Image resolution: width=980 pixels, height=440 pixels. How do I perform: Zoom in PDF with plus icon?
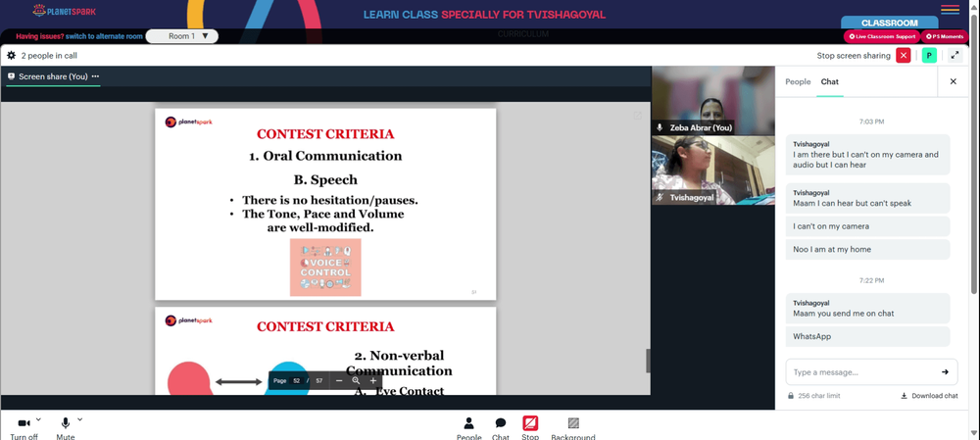coord(373,380)
